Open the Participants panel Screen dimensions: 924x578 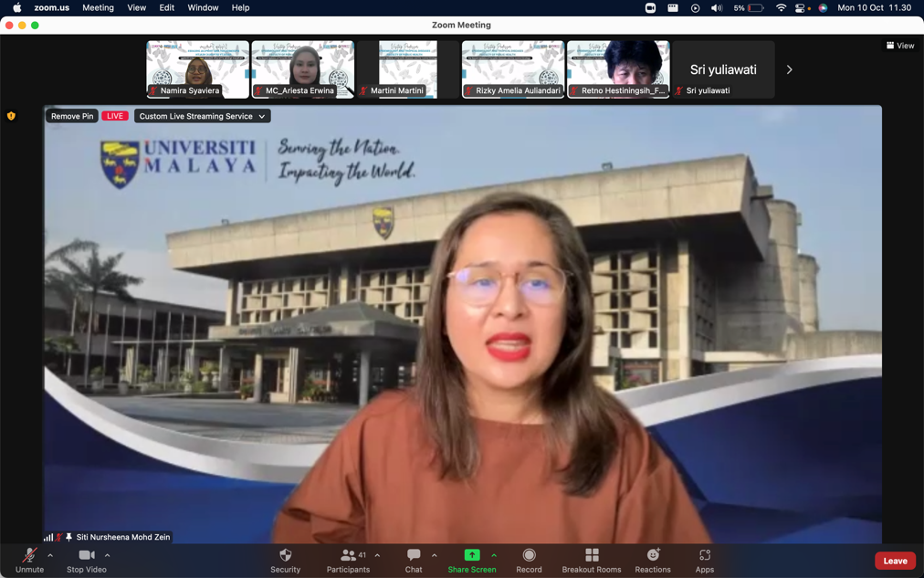[348, 560]
